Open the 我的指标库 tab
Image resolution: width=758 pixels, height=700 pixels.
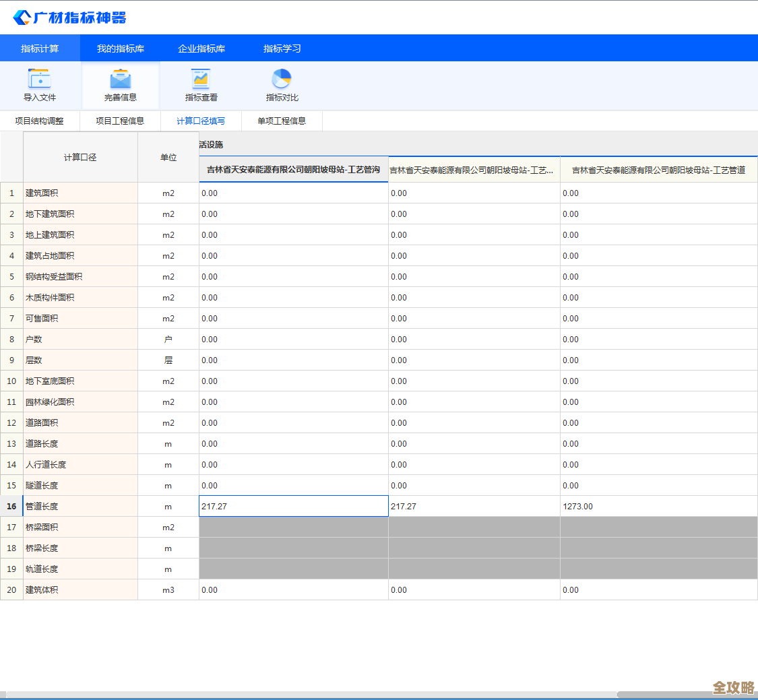[x=119, y=48]
